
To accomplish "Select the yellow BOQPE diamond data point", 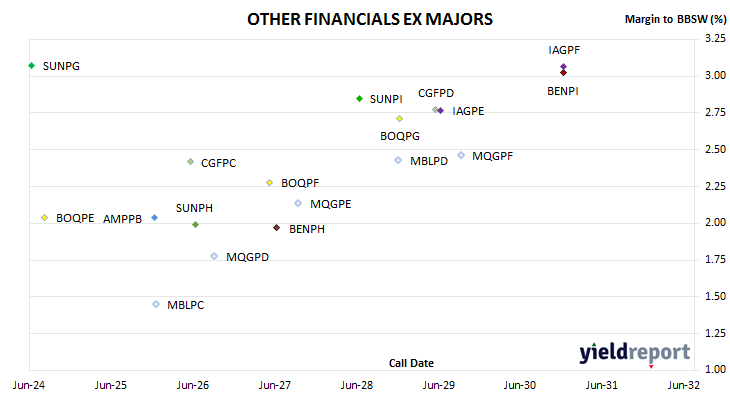I will [x=45, y=217].
